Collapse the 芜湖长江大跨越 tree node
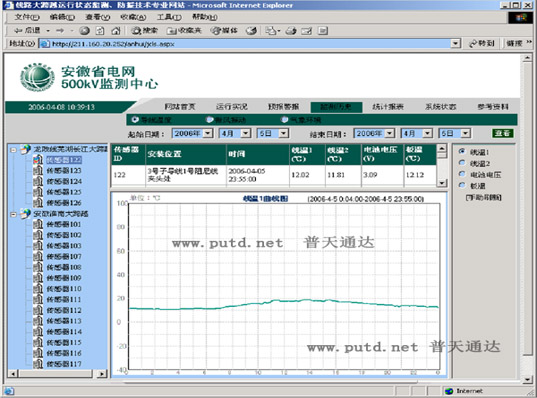 pos(13,150)
